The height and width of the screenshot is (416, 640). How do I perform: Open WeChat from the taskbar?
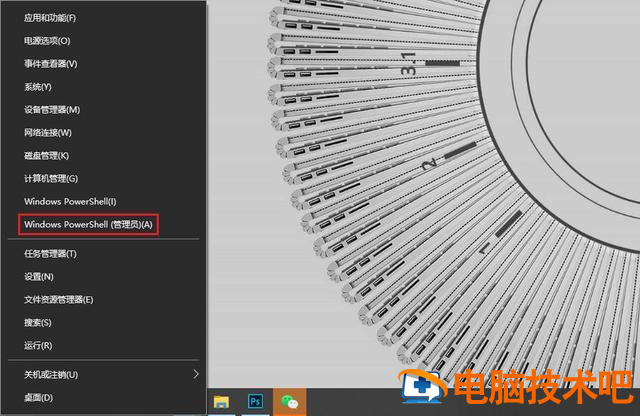[289, 402]
